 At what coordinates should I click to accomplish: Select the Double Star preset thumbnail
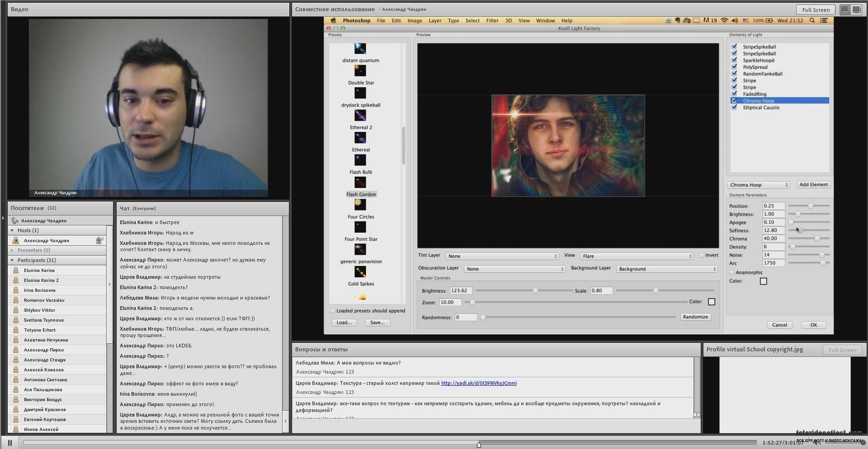click(360, 70)
